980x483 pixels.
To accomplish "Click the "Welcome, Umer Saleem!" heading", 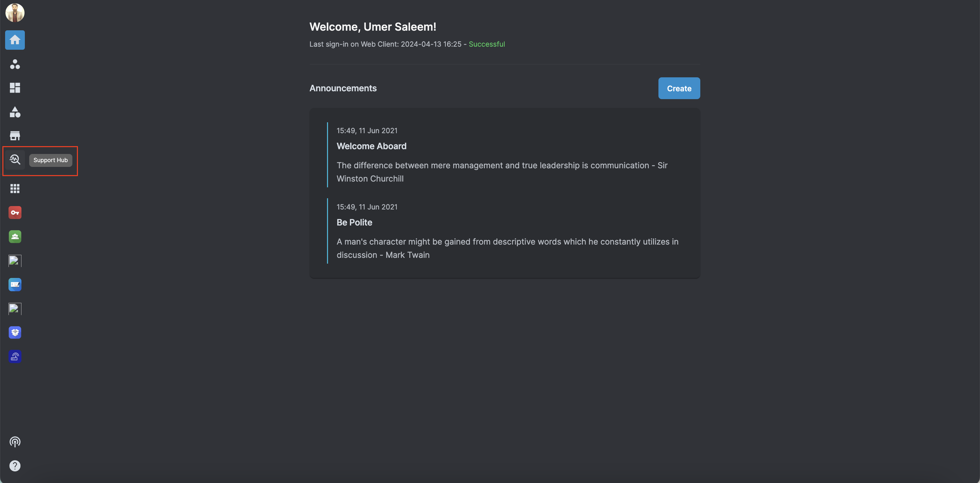I will pyautogui.click(x=373, y=27).
